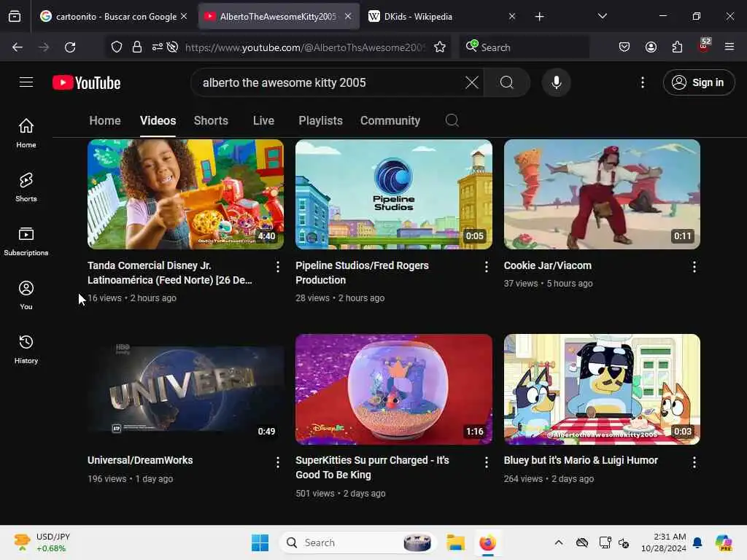Screen dimensions: 747x560
Task: Open Tanda Comercial Disney Jr. video title
Action: pyautogui.click(x=169, y=273)
